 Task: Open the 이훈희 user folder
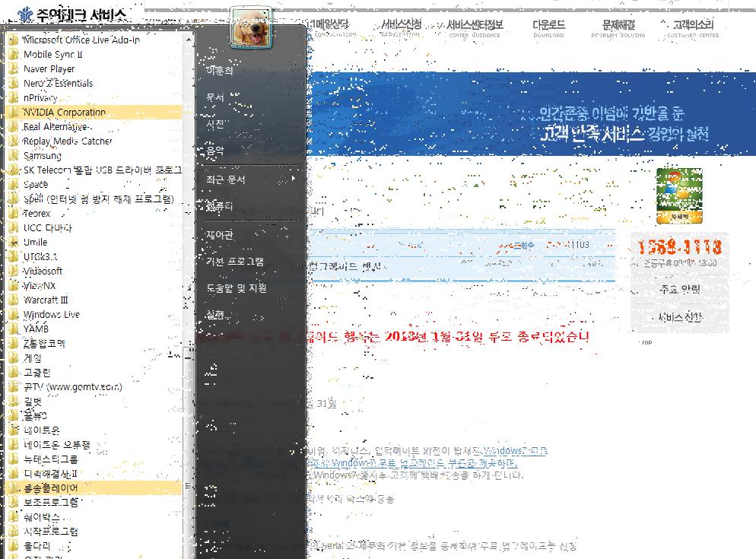[219, 71]
